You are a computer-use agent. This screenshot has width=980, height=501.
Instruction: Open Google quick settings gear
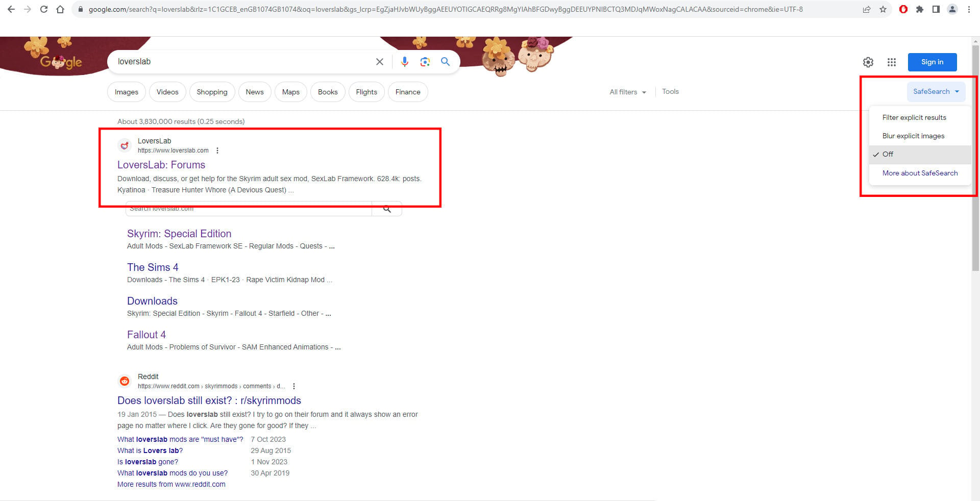tap(868, 62)
